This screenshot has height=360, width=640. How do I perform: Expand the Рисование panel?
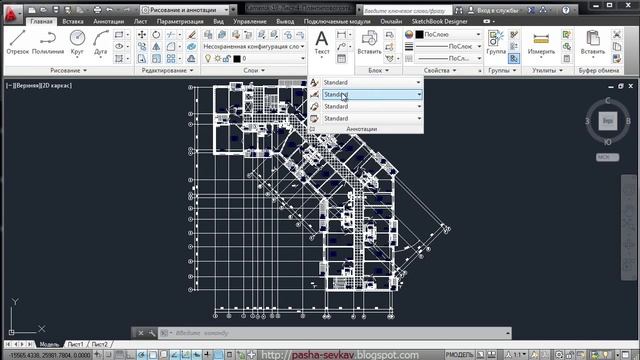[68, 71]
